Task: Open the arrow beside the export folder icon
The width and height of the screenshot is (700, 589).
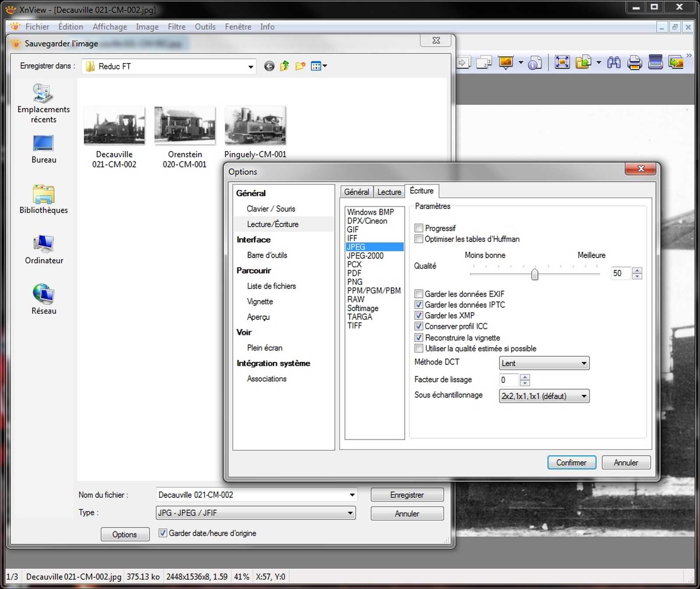Action: pyautogui.click(x=598, y=63)
